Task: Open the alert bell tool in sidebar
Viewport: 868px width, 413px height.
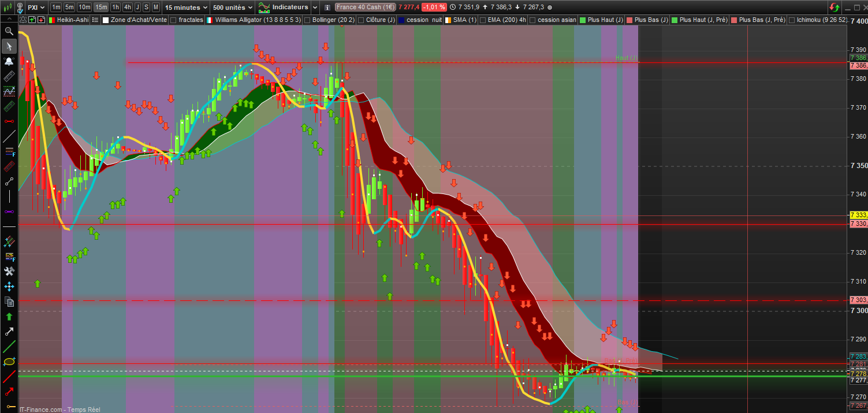Action: click(9, 61)
